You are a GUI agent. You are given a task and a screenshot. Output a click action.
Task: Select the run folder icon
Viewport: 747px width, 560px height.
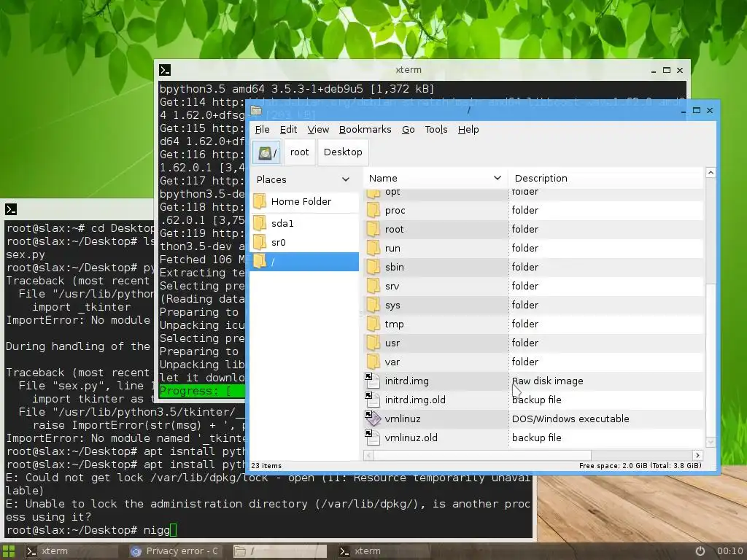373,248
